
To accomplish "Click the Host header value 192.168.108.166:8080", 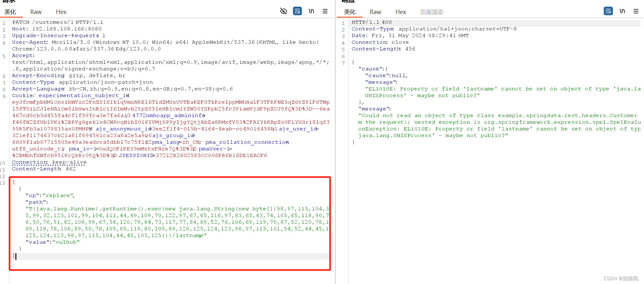I will click(x=67, y=29).
